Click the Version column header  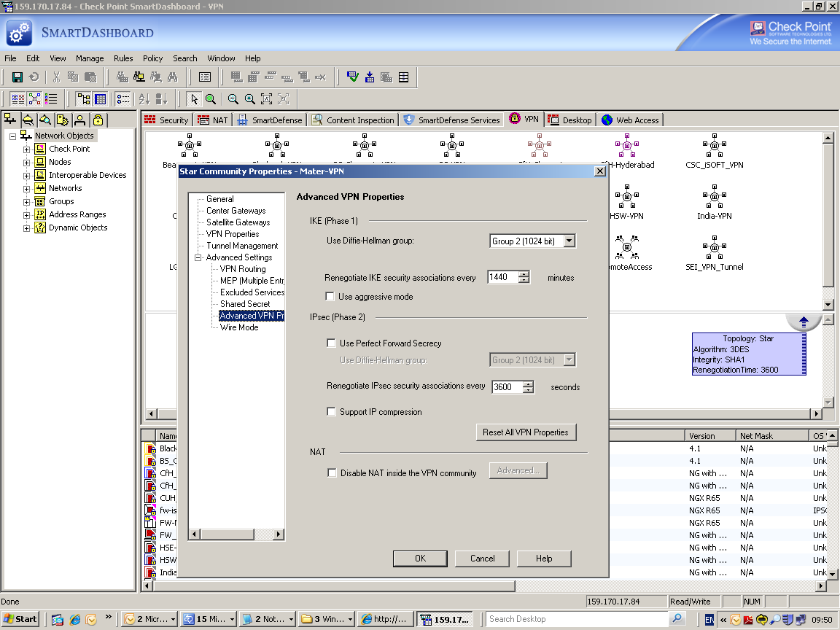pyautogui.click(x=710, y=436)
